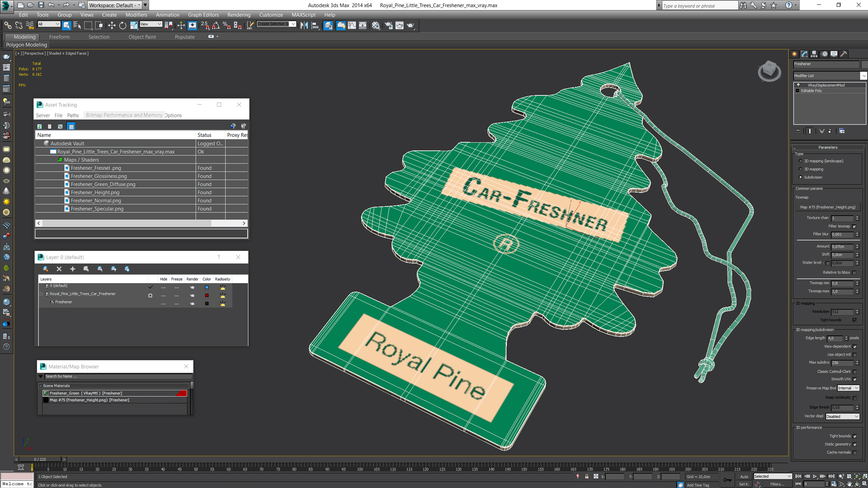Toggle Filter texmap checkbox
Viewport: 868px width, 488px height.
point(854,226)
